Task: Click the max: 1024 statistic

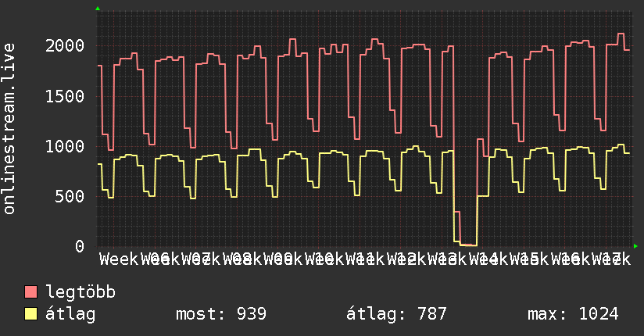Action: [573, 314]
